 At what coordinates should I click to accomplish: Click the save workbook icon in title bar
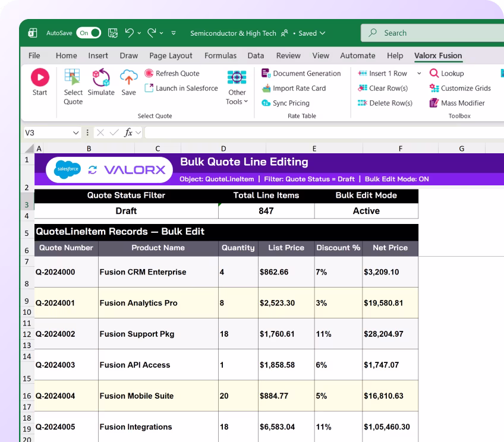(113, 33)
